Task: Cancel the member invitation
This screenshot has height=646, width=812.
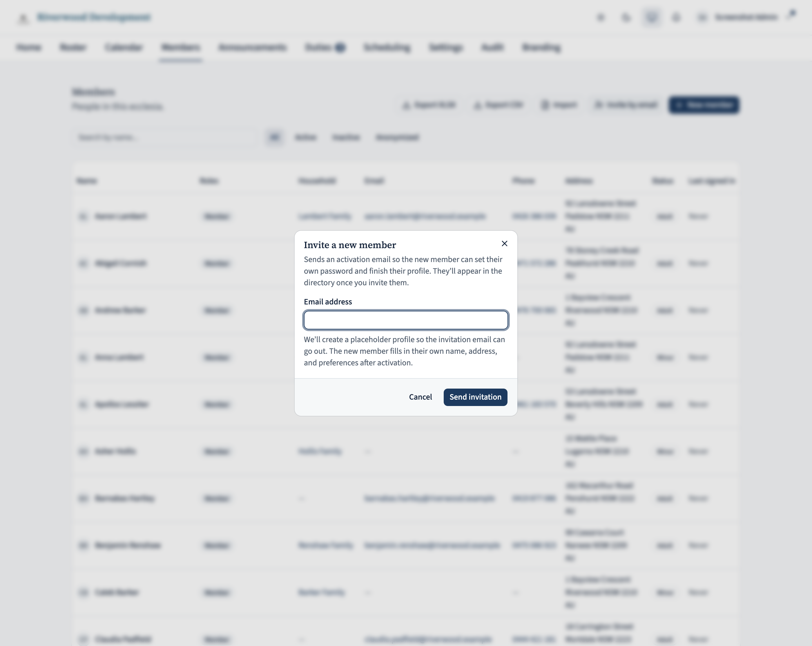Action: (x=420, y=397)
